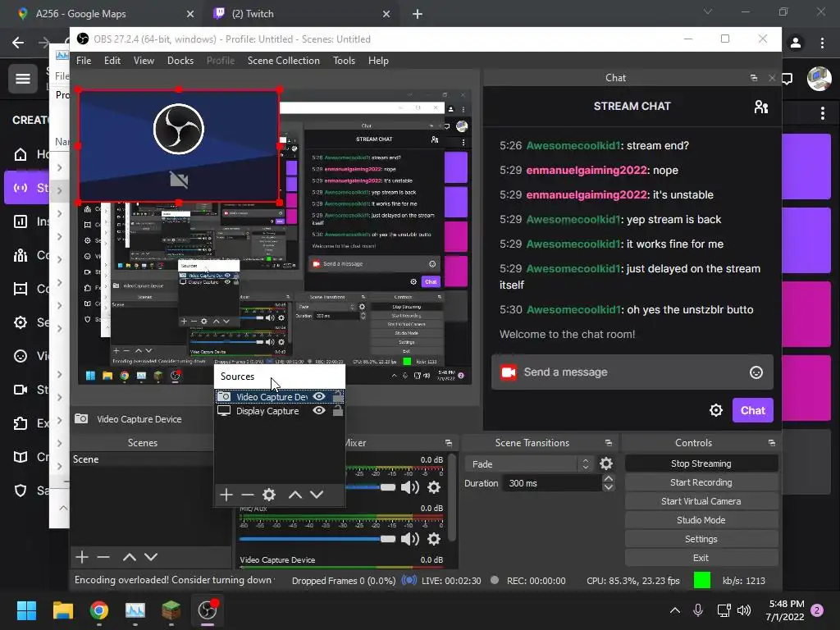This screenshot has width=840, height=630.
Task: Open Minecraft from the taskbar
Action: click(x=171, y=610)
